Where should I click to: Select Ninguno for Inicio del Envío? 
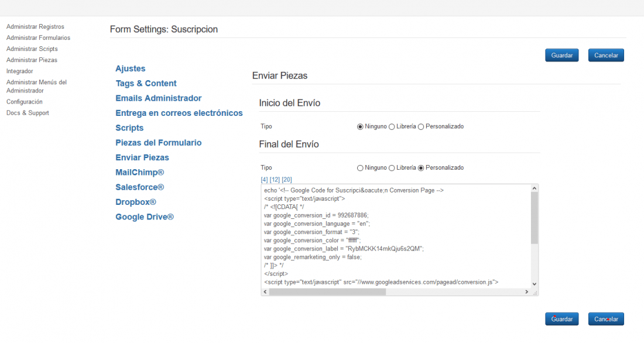[x=360, y=127]
